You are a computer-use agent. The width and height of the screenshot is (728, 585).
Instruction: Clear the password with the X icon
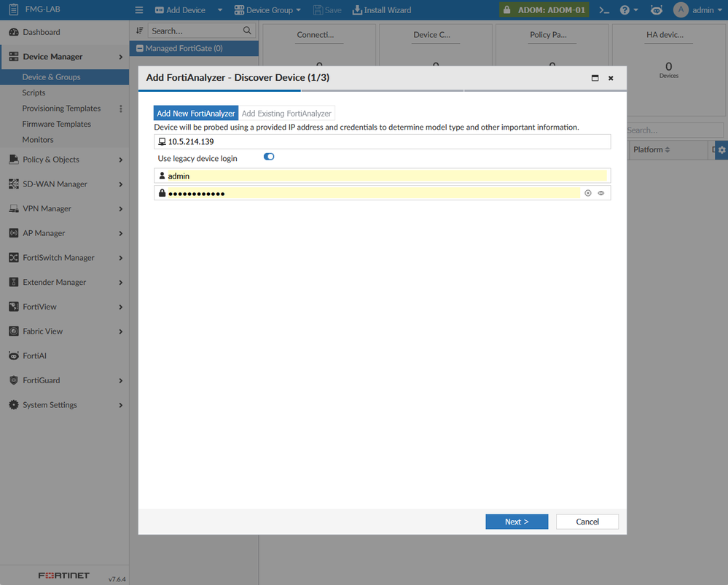click(x=588, y=193)
